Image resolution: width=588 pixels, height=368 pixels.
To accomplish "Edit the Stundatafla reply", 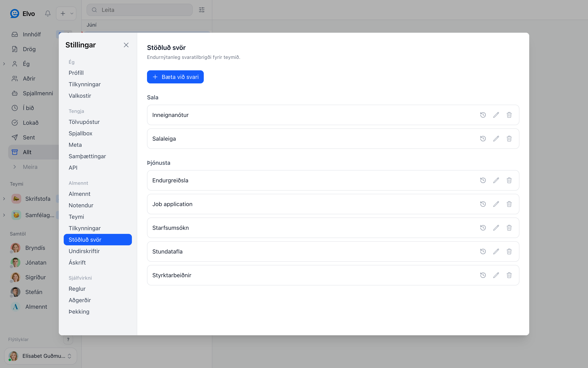I will (x=496, y=251).
